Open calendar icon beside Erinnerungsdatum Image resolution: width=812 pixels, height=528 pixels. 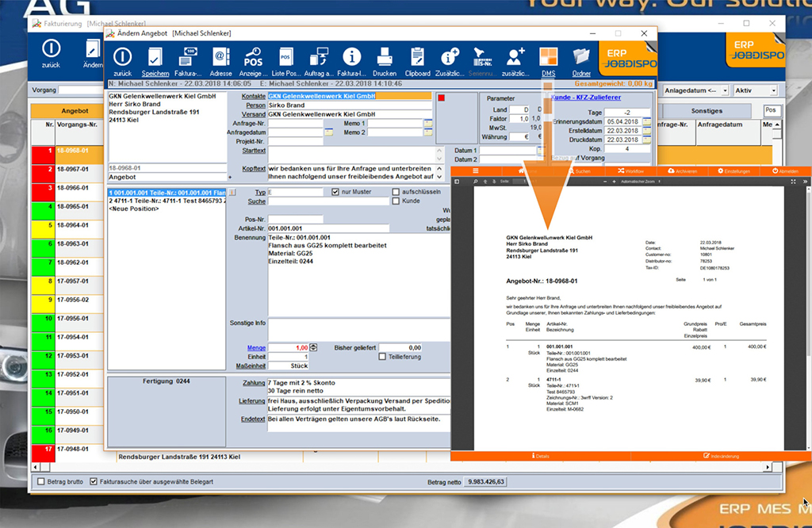coord(647,121)
